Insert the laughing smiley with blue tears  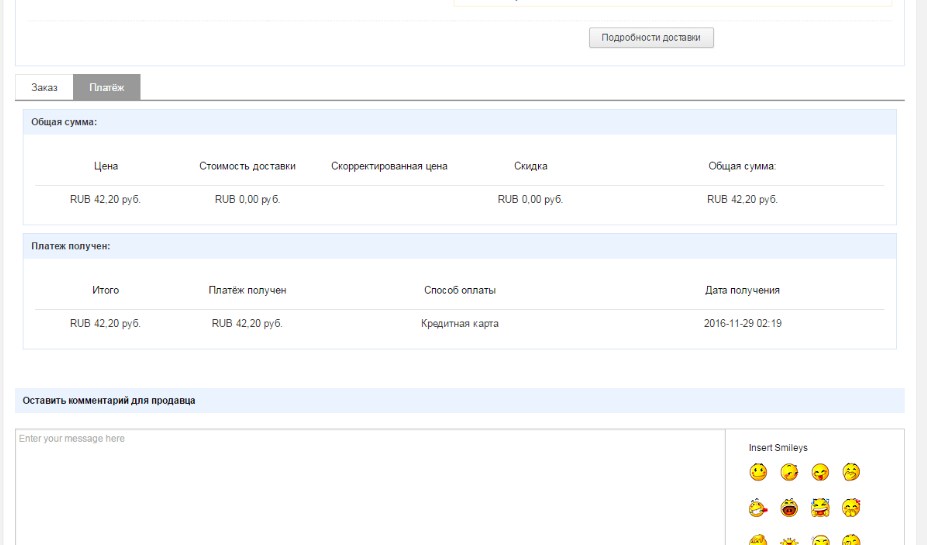[x=820, y=508]
